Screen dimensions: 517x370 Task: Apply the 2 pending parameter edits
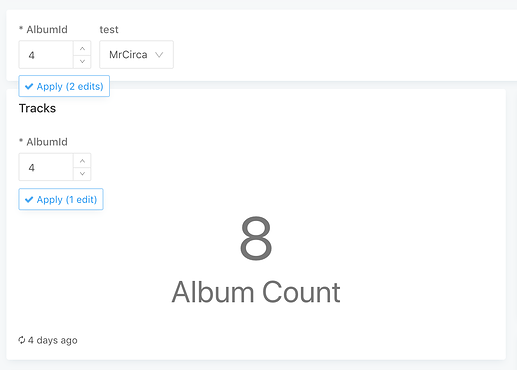pyautogui.click(x=64, y=86)
